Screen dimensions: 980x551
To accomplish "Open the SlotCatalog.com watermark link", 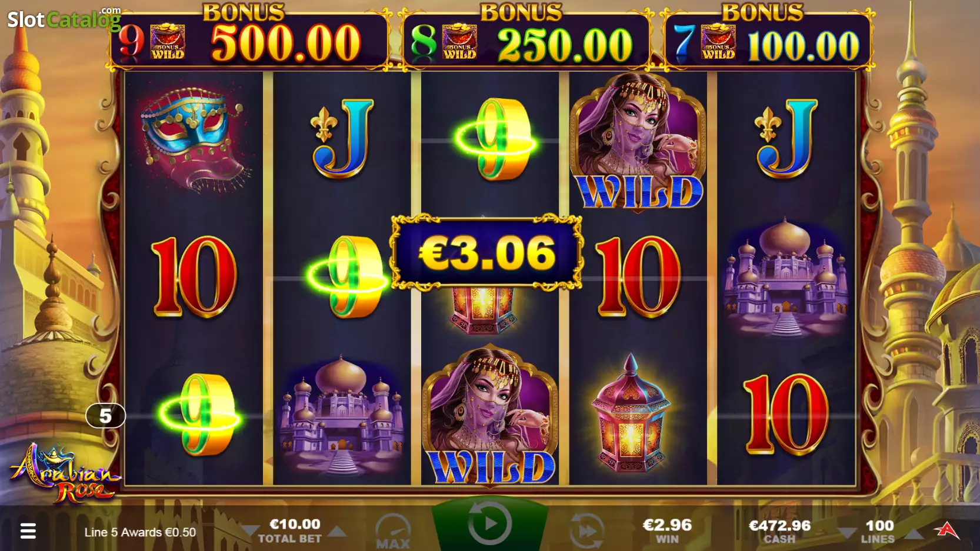I will point(64,19).
